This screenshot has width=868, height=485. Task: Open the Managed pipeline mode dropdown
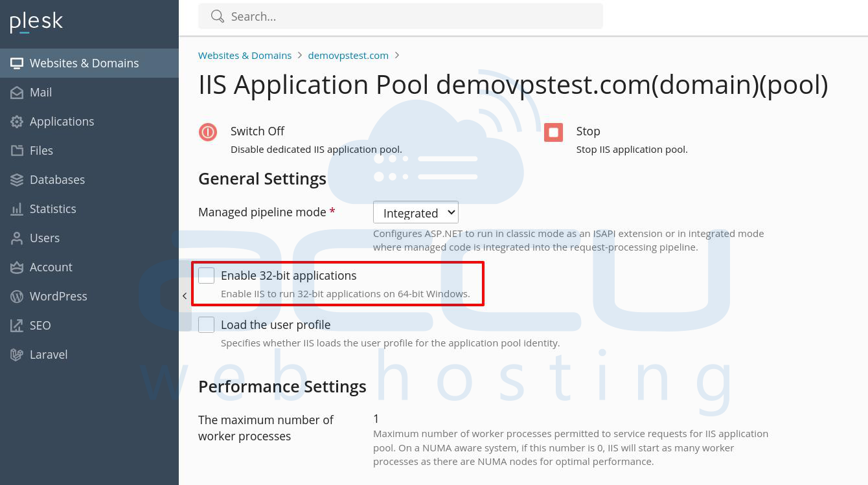click(x=416, y=212)
